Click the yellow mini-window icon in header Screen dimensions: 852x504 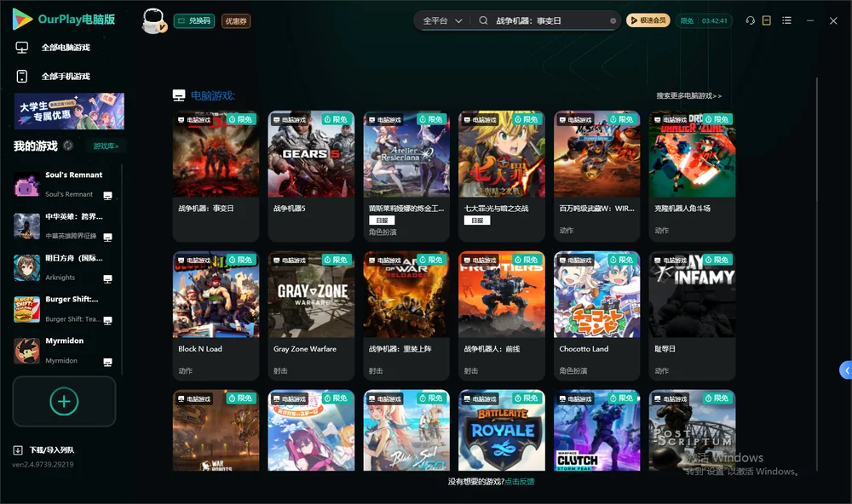coord(767,20)
